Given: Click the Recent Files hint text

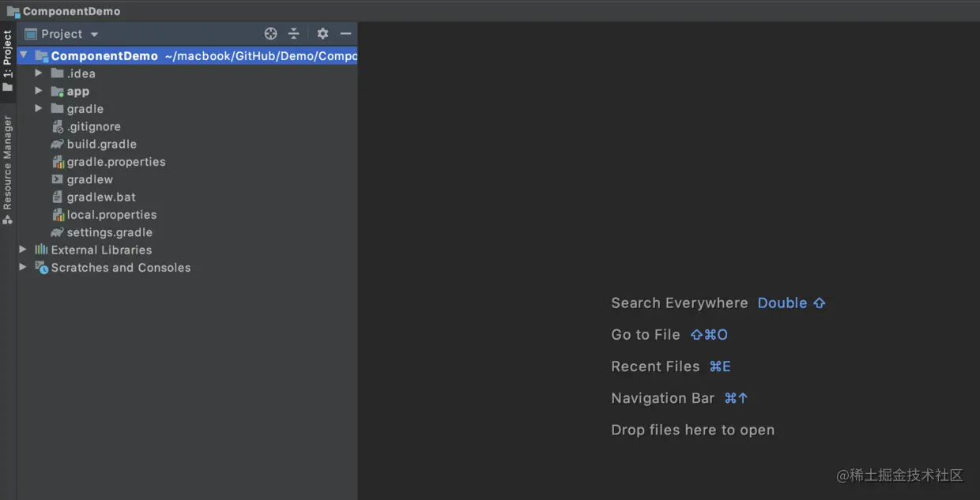Looking at the screenshot, I should (655, 367).
